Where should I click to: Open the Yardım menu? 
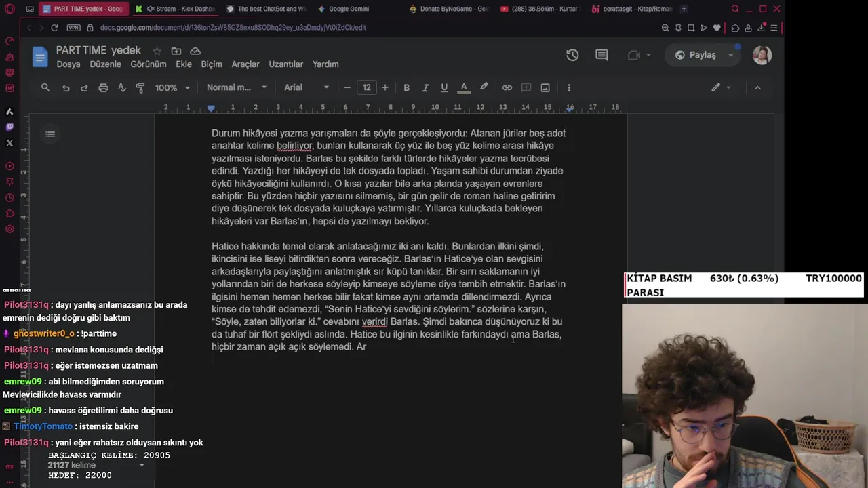(x=325, y=64)
